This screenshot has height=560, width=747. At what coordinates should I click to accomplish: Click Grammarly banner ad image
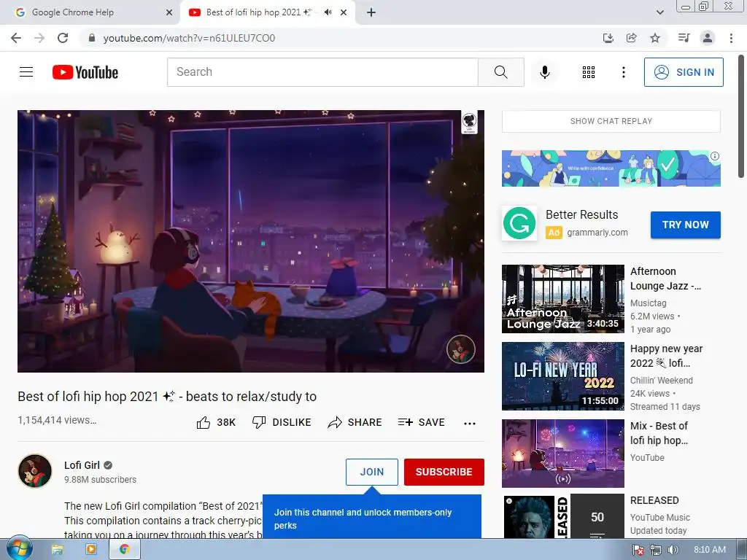(x=611, y=168)
